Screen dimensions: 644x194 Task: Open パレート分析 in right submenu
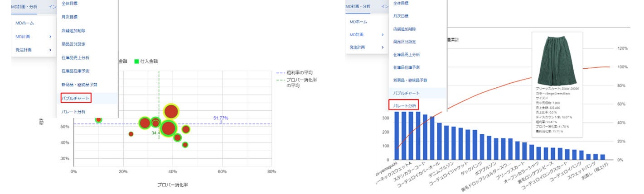click(405, 105)
